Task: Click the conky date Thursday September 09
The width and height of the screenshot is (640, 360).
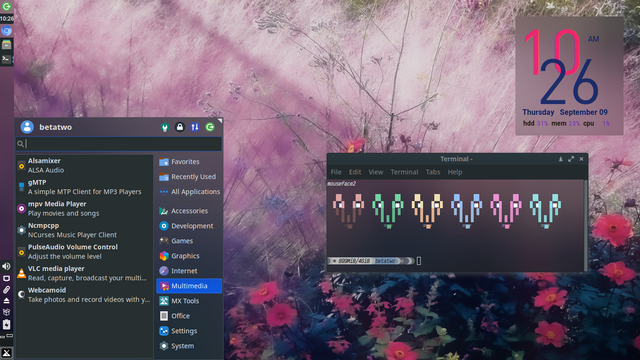Action: point(565,112)
